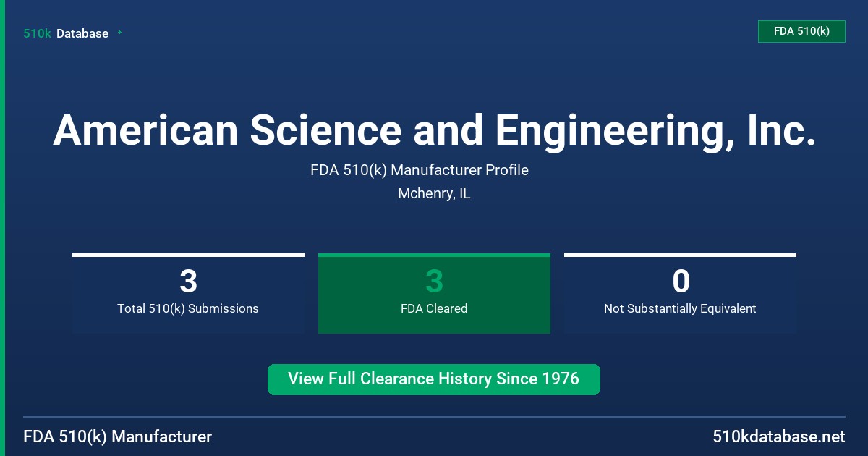
Task: Click View Full Clearance History Since 1976
Action: [x=434, y=379]
